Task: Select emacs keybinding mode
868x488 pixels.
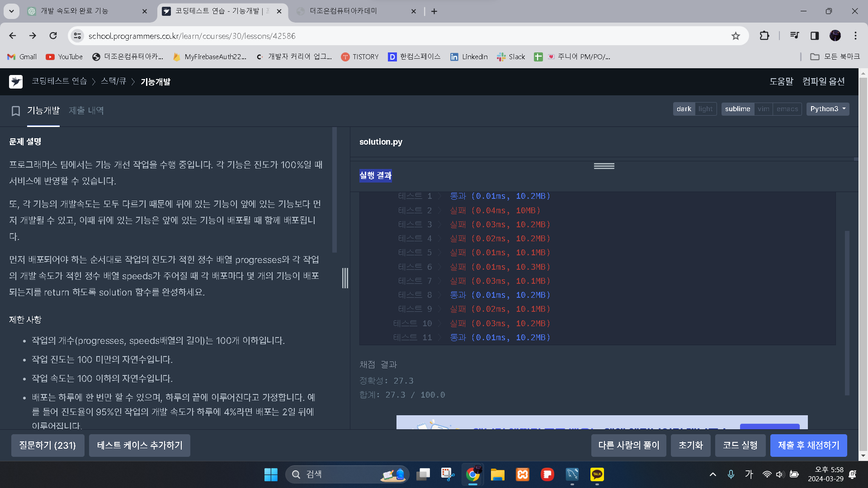Action: (787, 109)
